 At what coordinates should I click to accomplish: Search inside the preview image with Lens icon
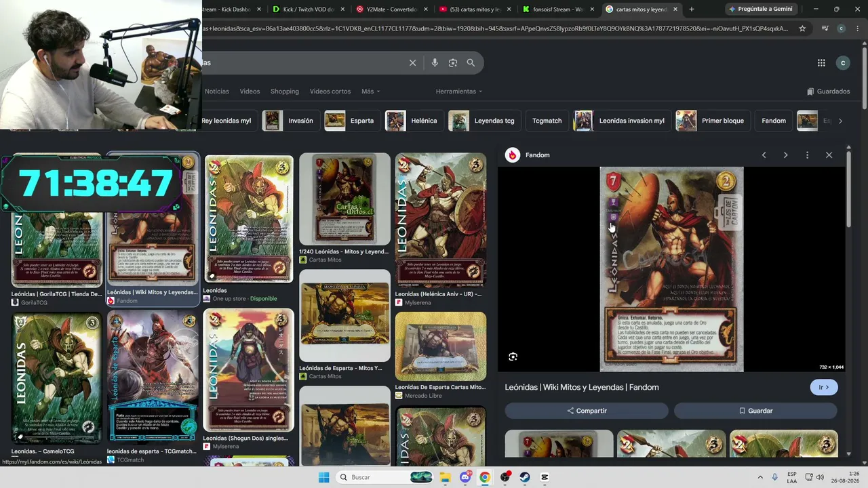pos(513,357)
